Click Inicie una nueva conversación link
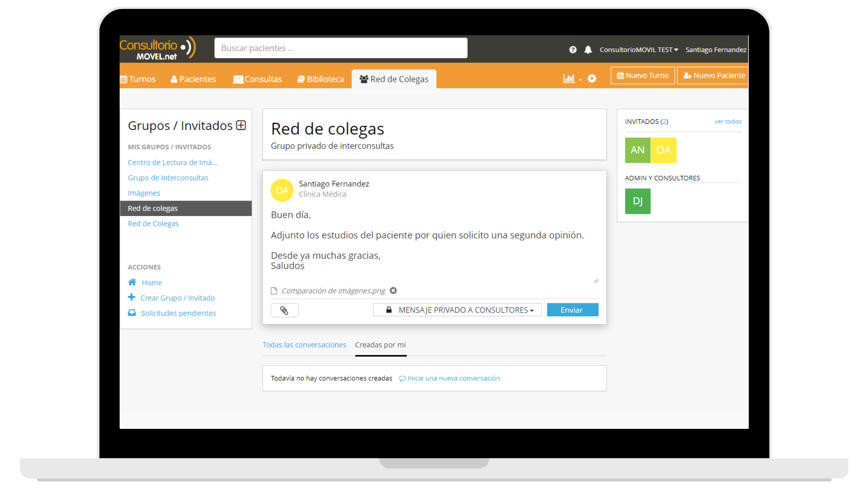 449,378
